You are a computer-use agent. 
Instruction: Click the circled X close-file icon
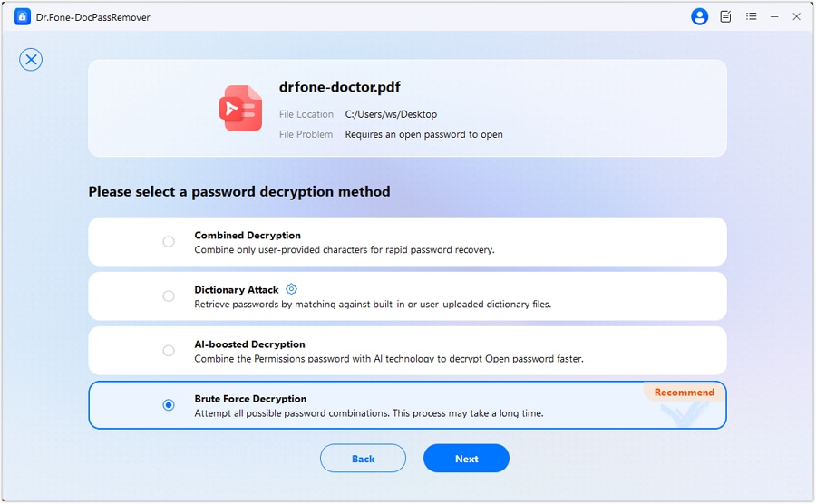[x=31, y=60]
